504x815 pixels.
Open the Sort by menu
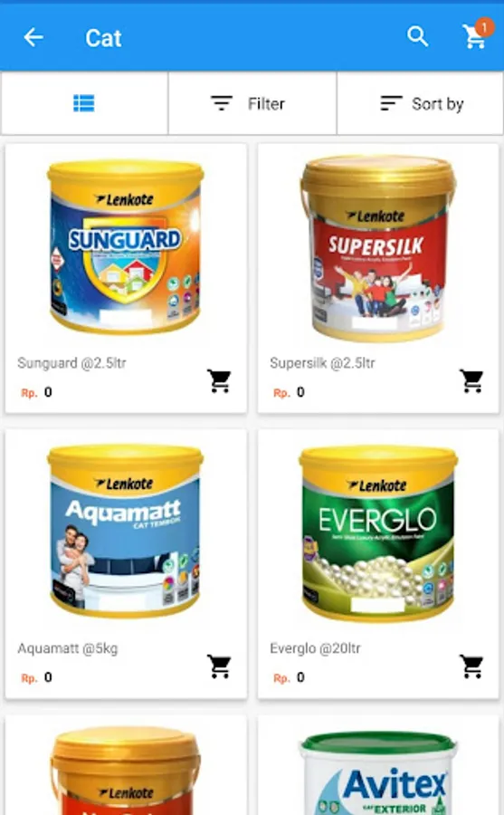point(421,103)
